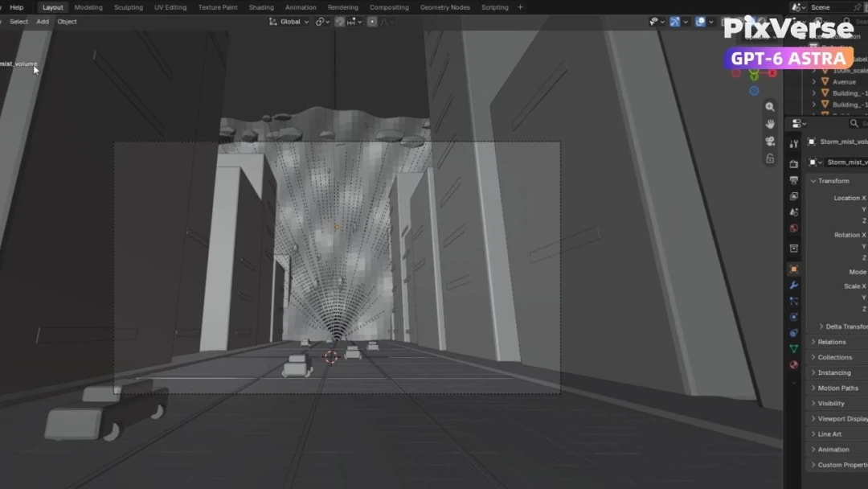Open the Object properties tab
The image size is (868, 489).
(794, 269)
